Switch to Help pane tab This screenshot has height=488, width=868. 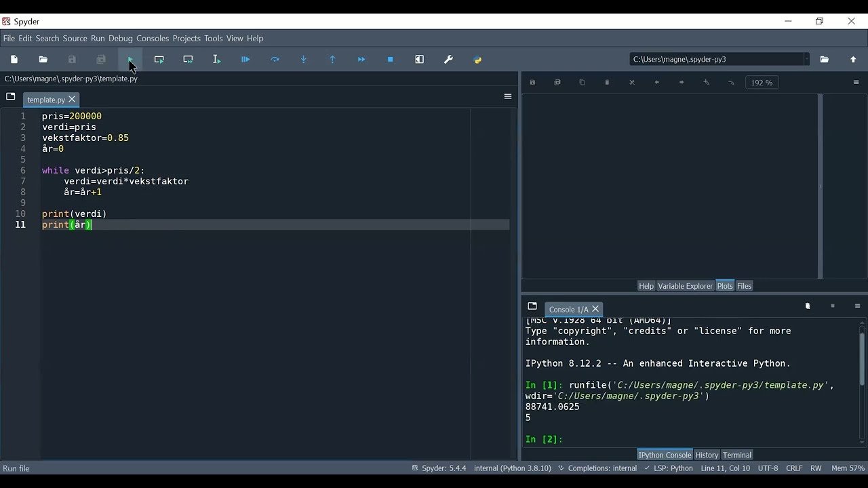[646, 286]
